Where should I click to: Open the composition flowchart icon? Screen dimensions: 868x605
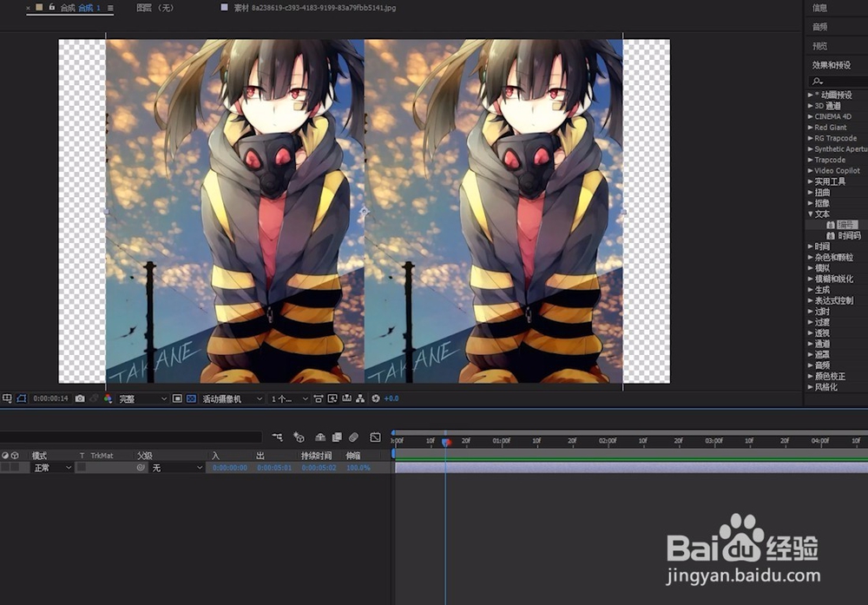pyautogui.click(x=360, y=398)
